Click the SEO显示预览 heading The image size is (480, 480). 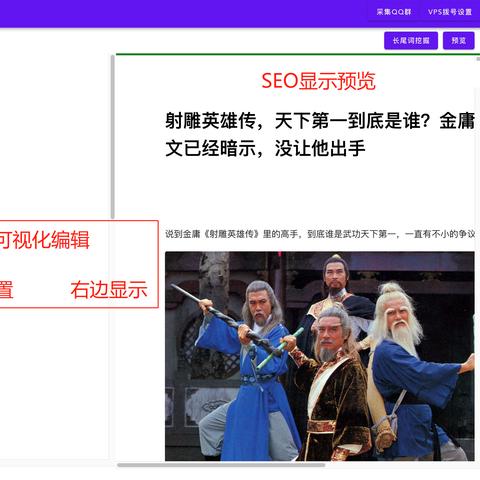tap(318, 81)
